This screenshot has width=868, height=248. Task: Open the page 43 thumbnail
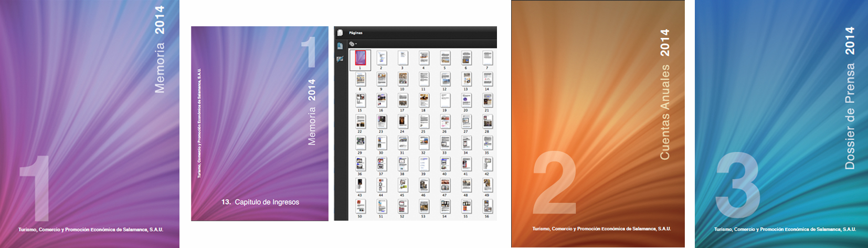(x=360, y=184)
